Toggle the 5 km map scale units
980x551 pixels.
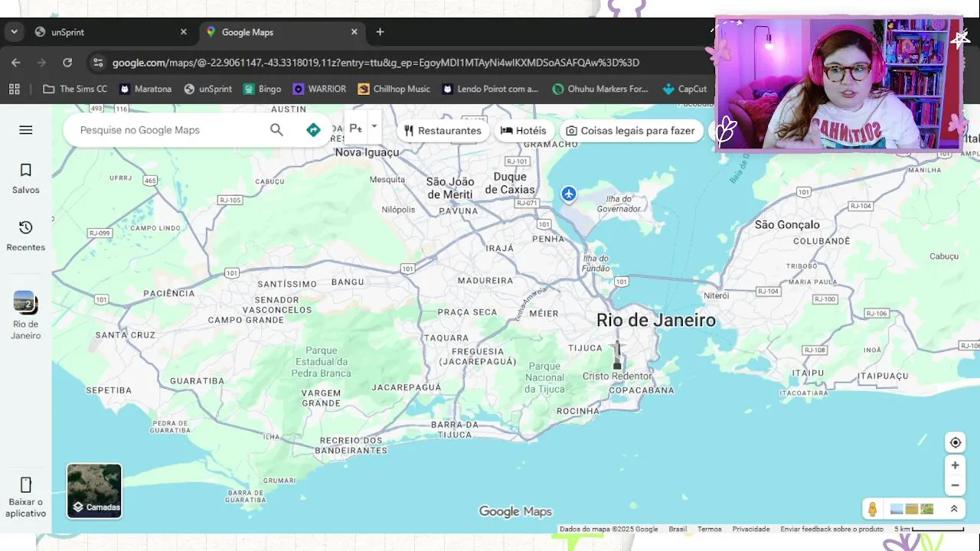coord(929,529)
